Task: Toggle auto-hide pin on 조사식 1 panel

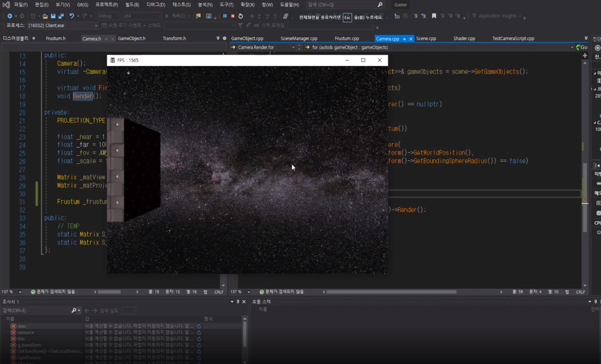Action: (x=238, y=302)
